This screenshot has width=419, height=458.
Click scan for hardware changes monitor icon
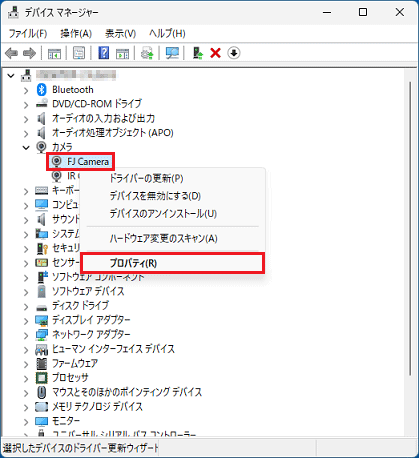click(172, 53)
